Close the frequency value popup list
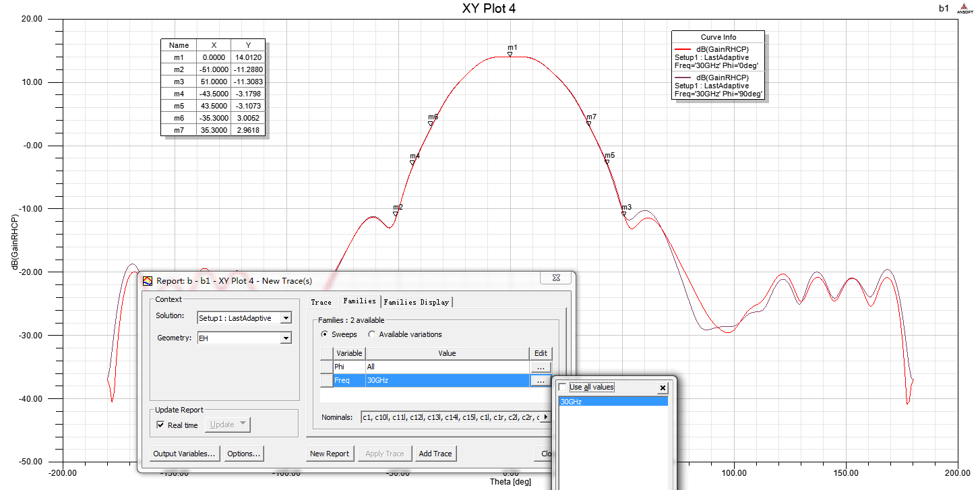This screenshot has height=490, width=980. pos(663,388)
